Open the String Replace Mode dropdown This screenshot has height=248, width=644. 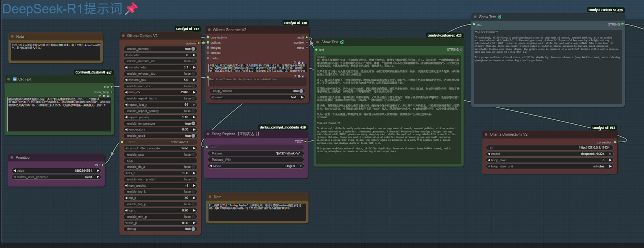pos(256,166)
